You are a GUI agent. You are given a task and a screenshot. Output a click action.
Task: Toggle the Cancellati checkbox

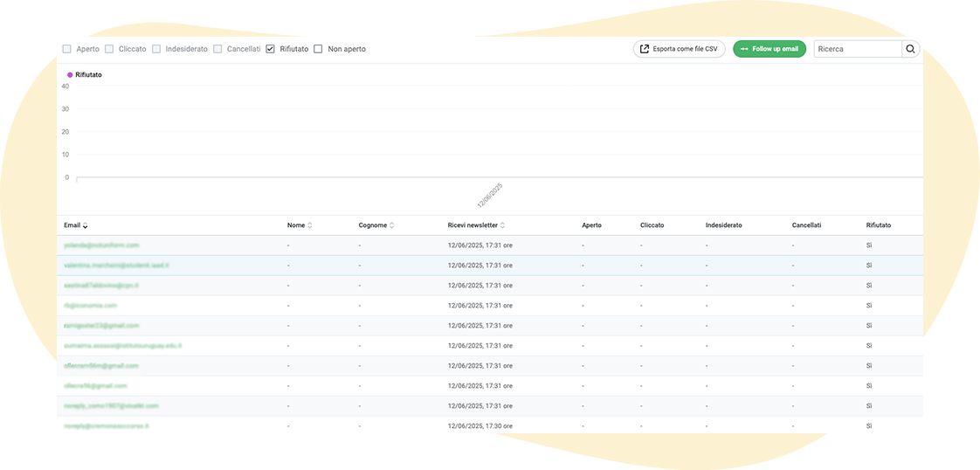[x=218, y=49]
